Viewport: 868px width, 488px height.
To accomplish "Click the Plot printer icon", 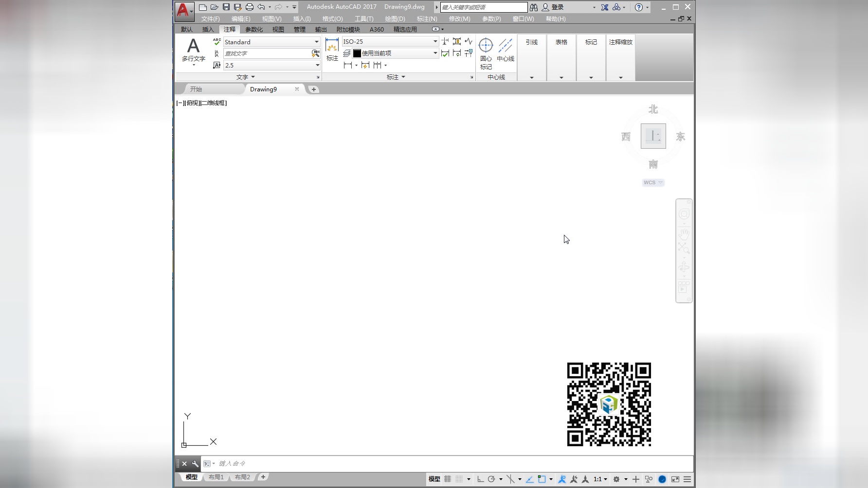I will pyautogui.click(x=250, y=7).
